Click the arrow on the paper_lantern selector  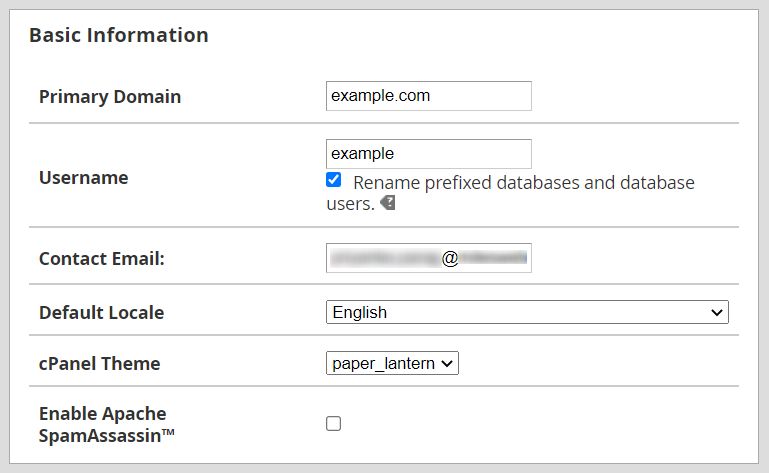[447, 364]
